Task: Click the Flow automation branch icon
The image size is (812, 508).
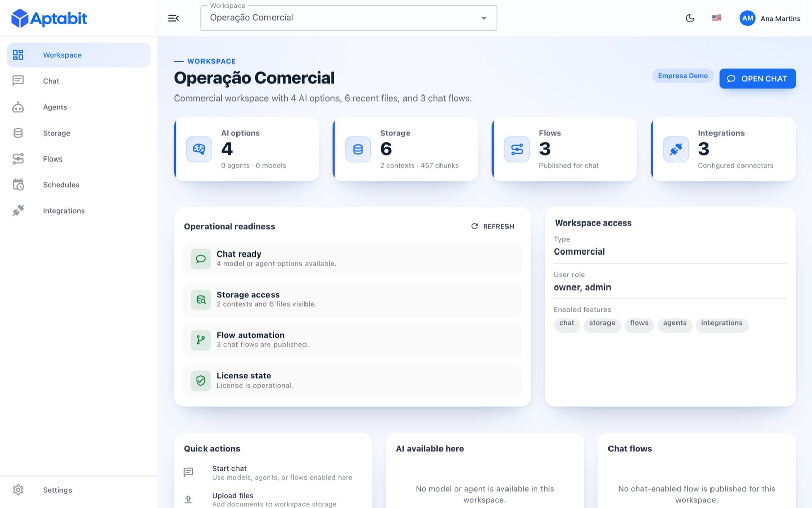Action: pyautogui.click(x=200, y=340)
